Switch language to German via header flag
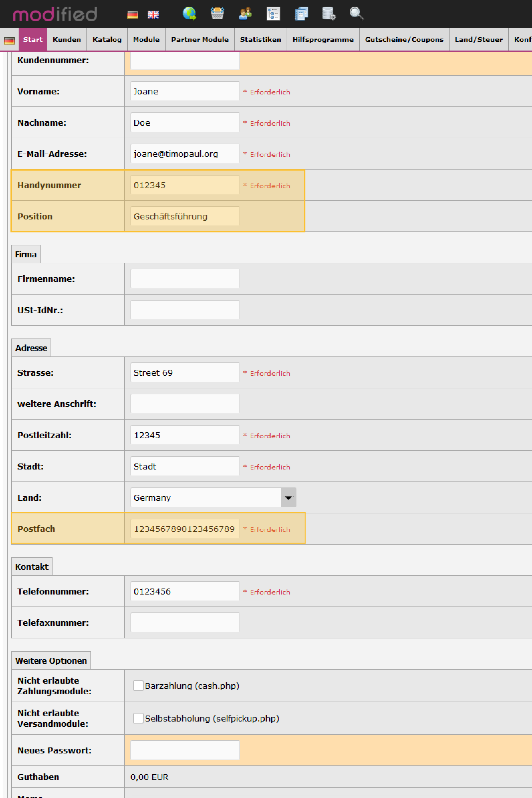The image size is (532, 798). pyautogui.click(x=132, y=15)
